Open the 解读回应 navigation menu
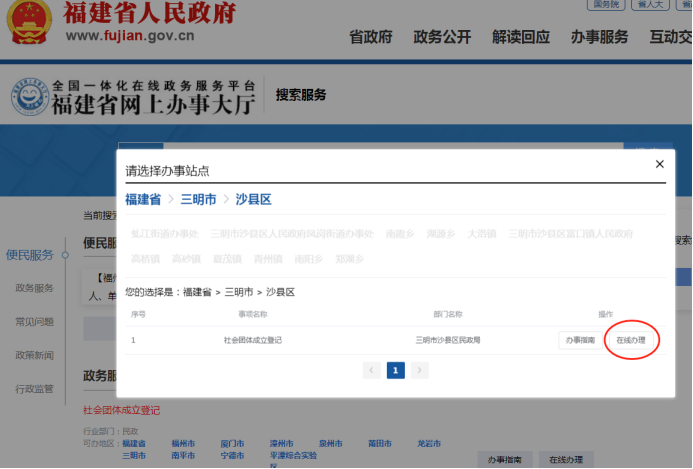 coord(521,37)
